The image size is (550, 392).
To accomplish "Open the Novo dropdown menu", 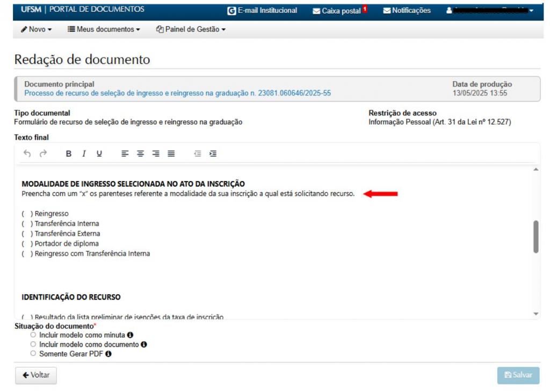I will coord(37,30).
